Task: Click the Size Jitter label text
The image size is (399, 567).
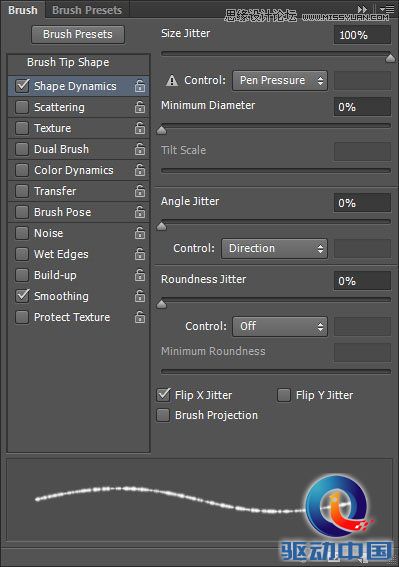Action: (x=186, y=33)
